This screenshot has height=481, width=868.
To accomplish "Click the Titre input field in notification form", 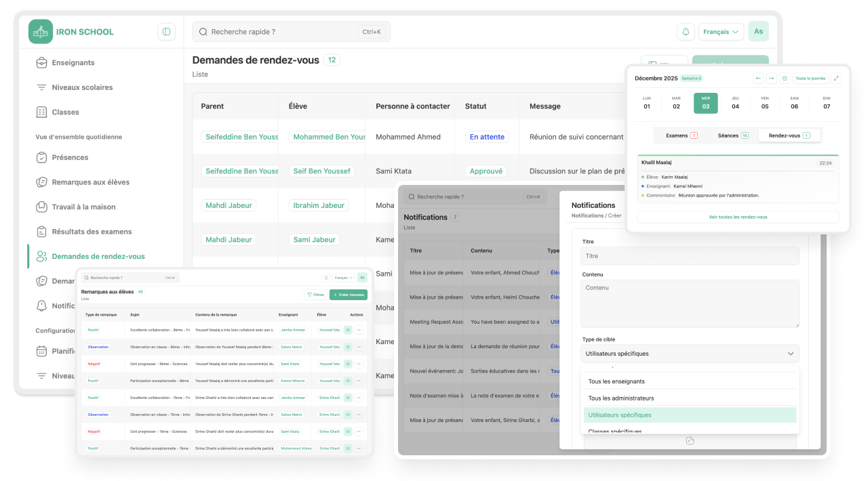I will 690,256.
